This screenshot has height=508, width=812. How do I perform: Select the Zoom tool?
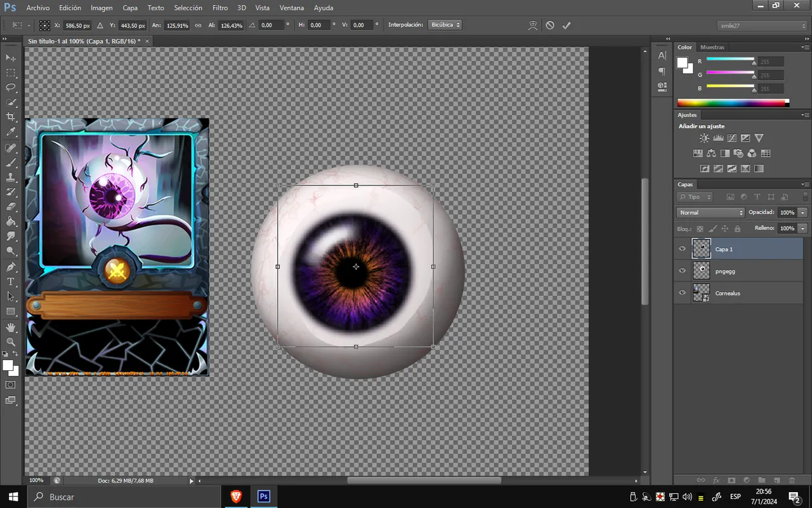[x=11, y=342]
